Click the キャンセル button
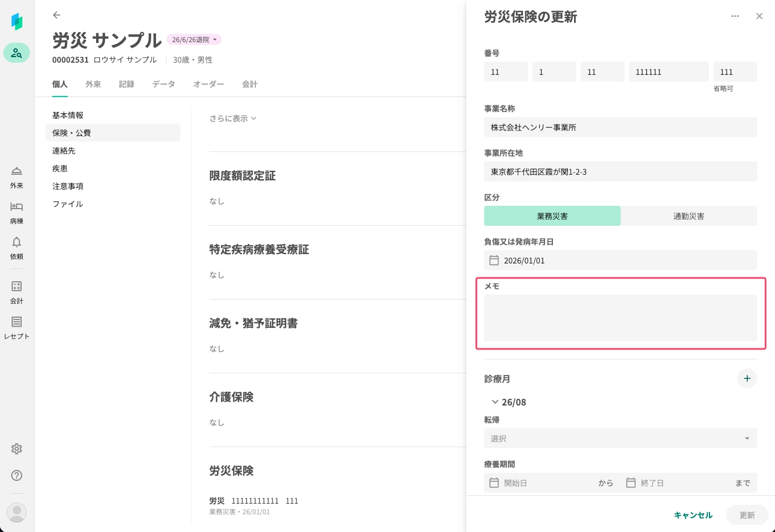This screenshot has height=532, width=775. [693, 515]
